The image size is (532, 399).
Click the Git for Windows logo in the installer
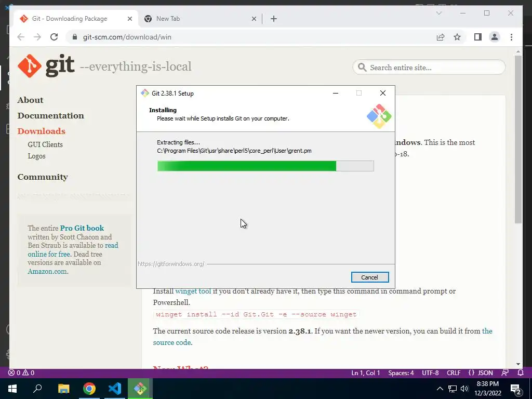379,116
